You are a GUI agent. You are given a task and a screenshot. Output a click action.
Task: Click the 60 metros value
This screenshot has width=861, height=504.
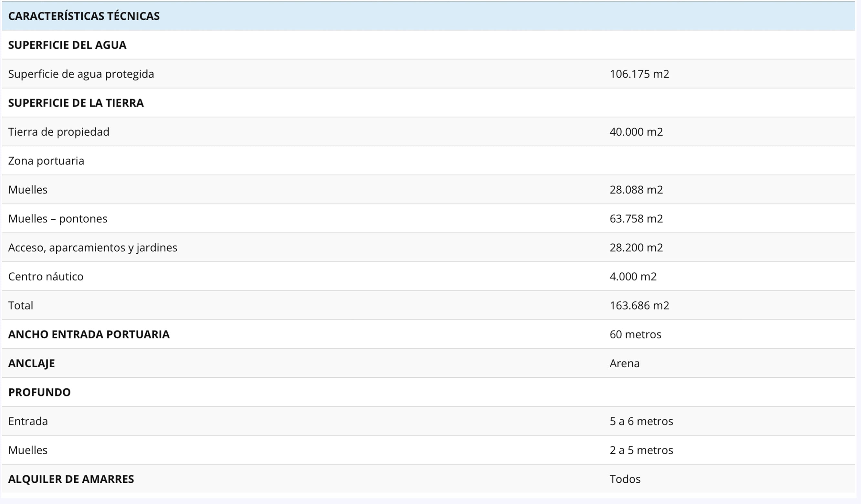635,334
